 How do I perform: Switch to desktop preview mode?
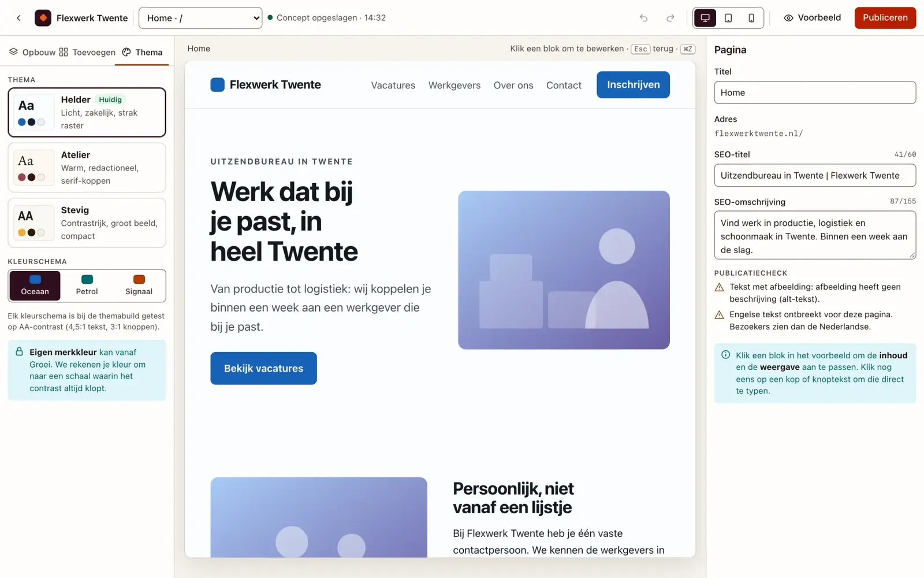pyautogui.click(x=705, y=18)
